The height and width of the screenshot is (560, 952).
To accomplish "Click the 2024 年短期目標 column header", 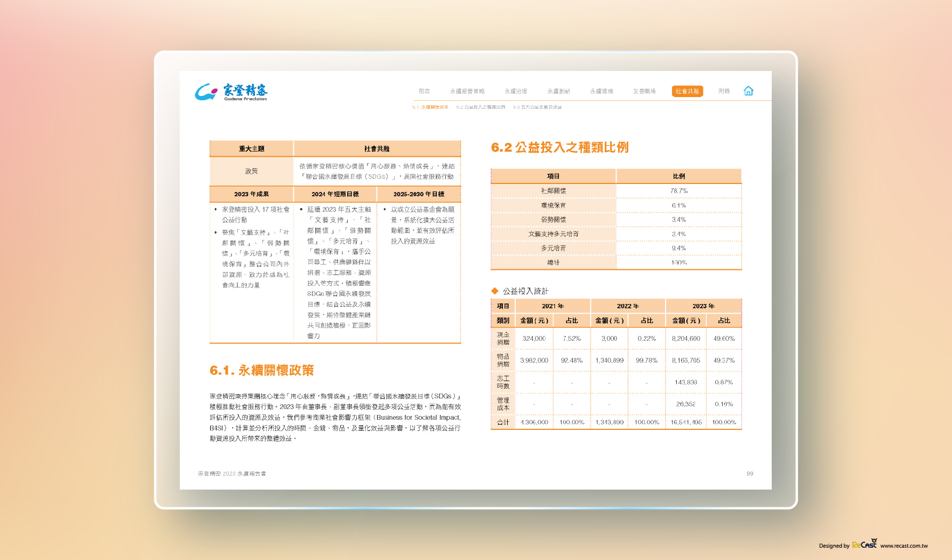I will pyautogui.click(x=335, y=194).
